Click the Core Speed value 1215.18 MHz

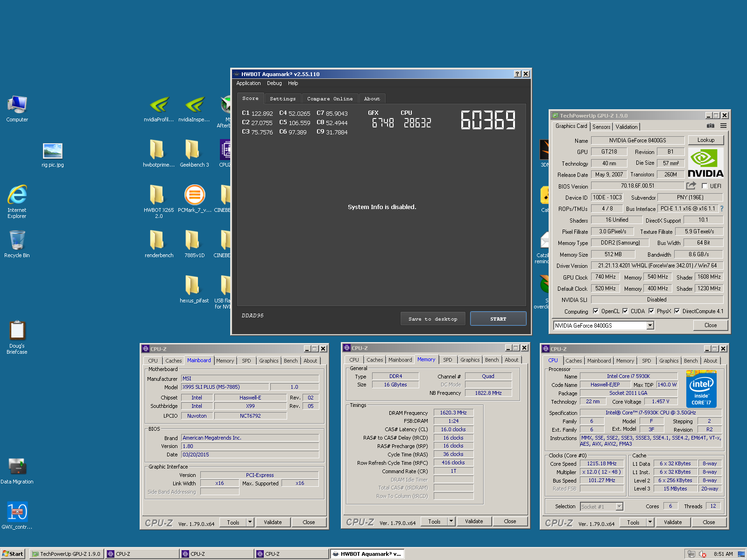pyautogui.click(x=602, y=463)
